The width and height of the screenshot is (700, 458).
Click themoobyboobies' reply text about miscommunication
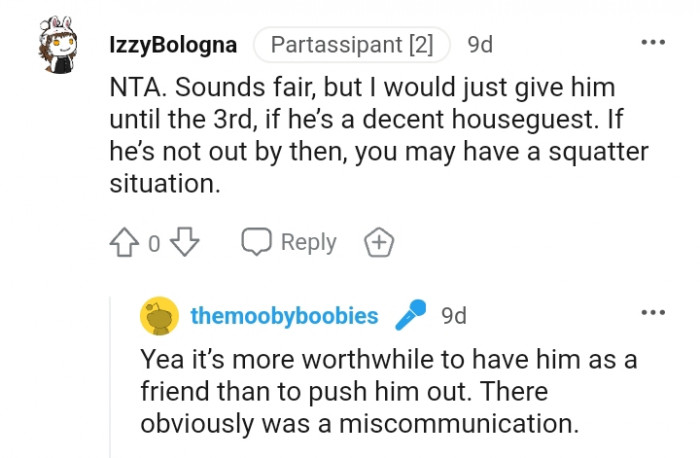(x=388, y=390)
